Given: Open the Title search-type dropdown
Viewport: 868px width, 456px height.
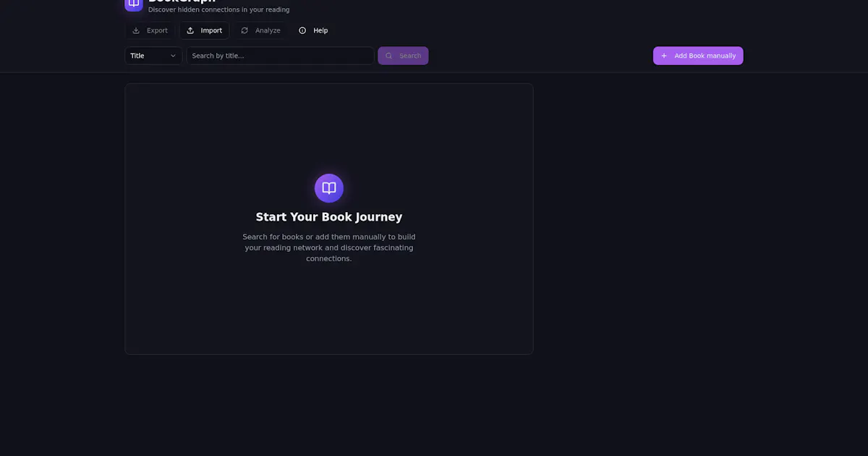Looking at the screenshot, I should [x=153, y=56].
